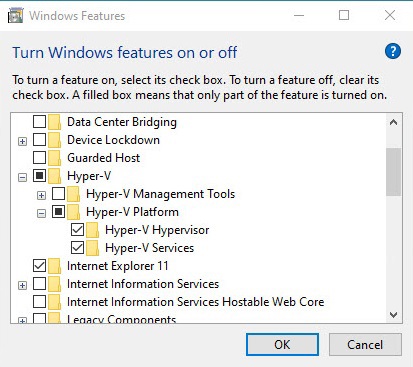Viewport: 413px width, 367px height.
Task: Click the feature list scrollbar thumb
Action: coord(393,172)
